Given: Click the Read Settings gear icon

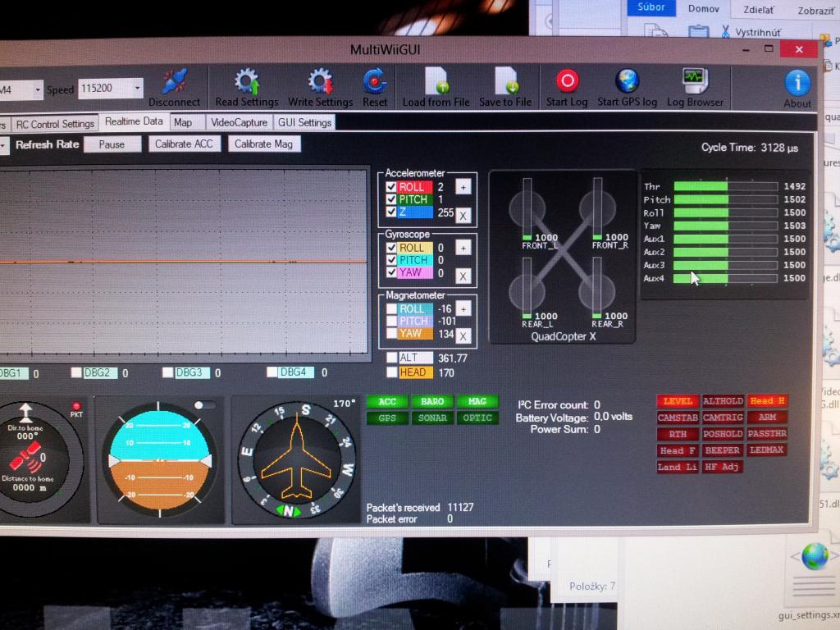Looking at the screenshot, I should coord(247,82).
